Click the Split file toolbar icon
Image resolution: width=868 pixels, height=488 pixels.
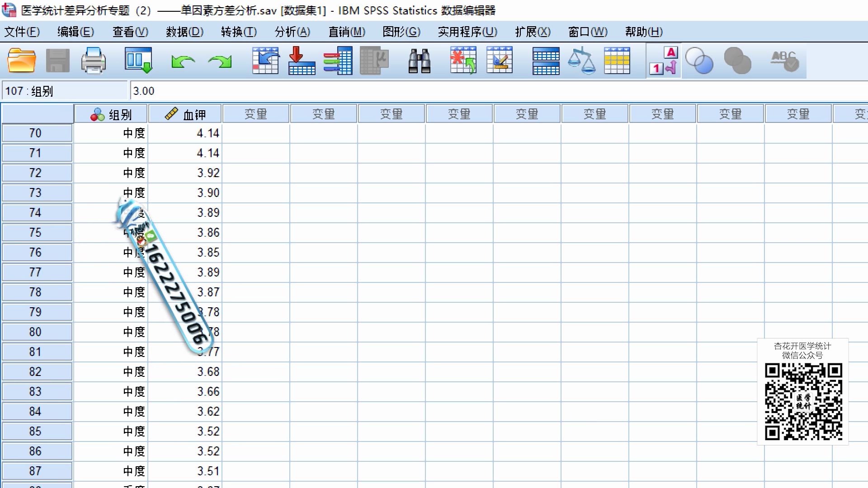pyautogui.click(x=546, y=61)
